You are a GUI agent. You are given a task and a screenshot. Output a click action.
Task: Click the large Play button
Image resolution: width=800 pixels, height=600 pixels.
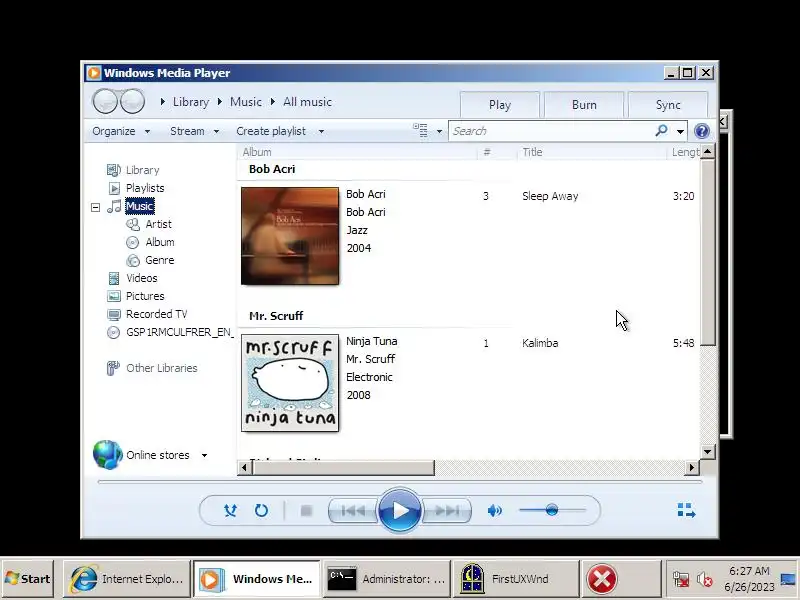tap(399, 510)
